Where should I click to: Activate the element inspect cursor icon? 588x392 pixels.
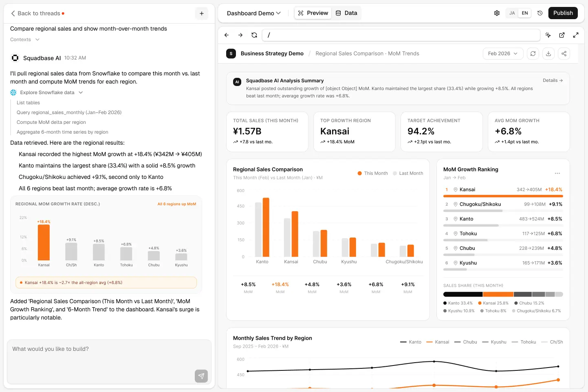coord(548,35)
